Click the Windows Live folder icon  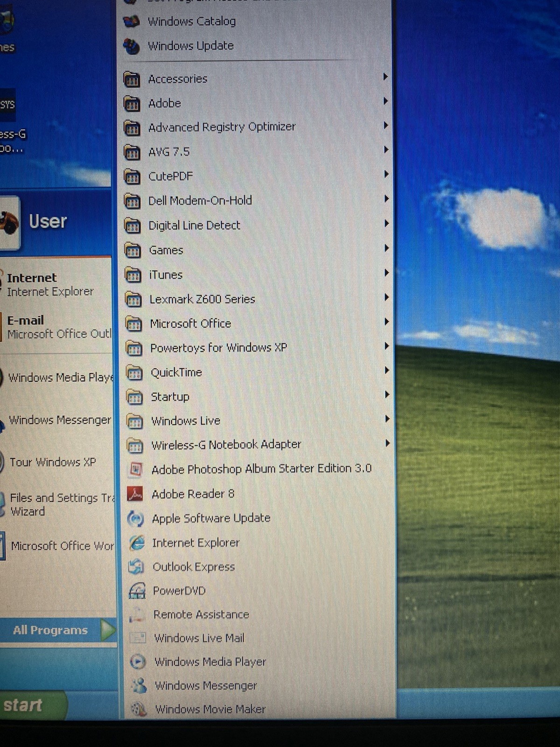pyautogui.click(x=135, y=421)
